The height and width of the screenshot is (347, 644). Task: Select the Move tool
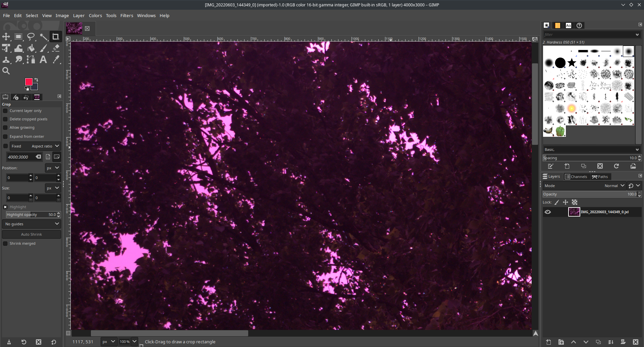[6, 37]
